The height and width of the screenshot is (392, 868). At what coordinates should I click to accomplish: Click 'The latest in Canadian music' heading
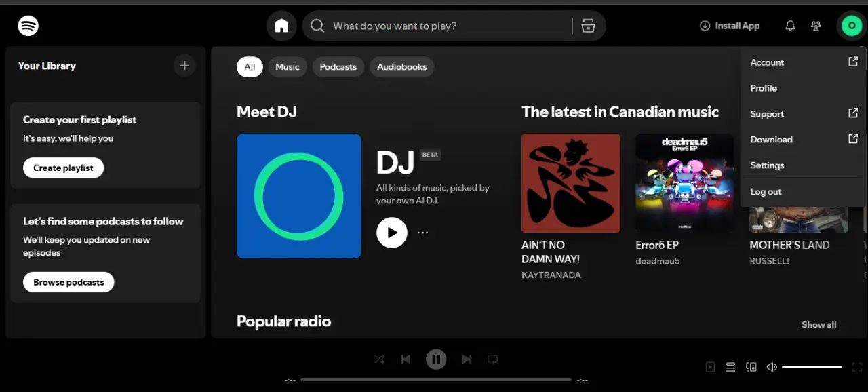pyautogui.click(x=620, y=112)
